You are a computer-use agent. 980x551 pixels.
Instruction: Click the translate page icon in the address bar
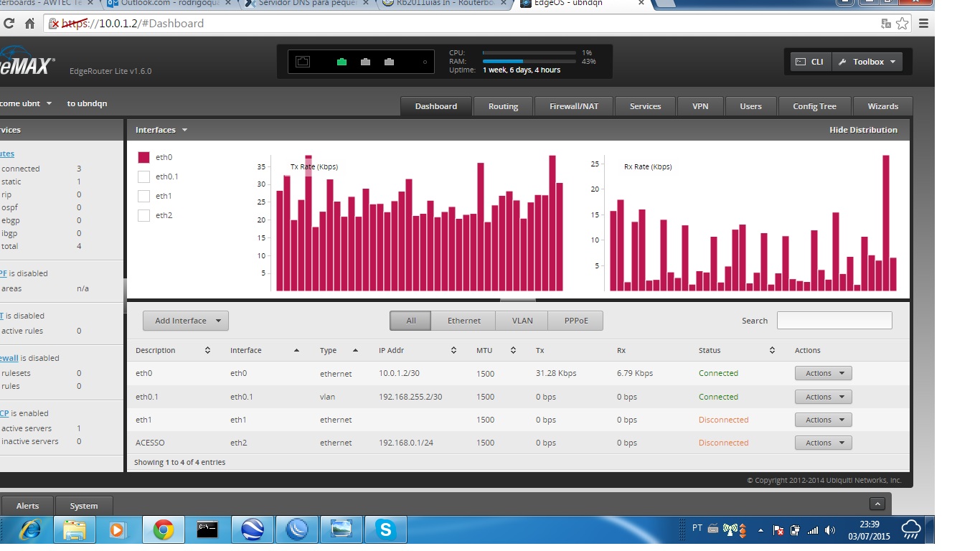click(x=886, y=24)
